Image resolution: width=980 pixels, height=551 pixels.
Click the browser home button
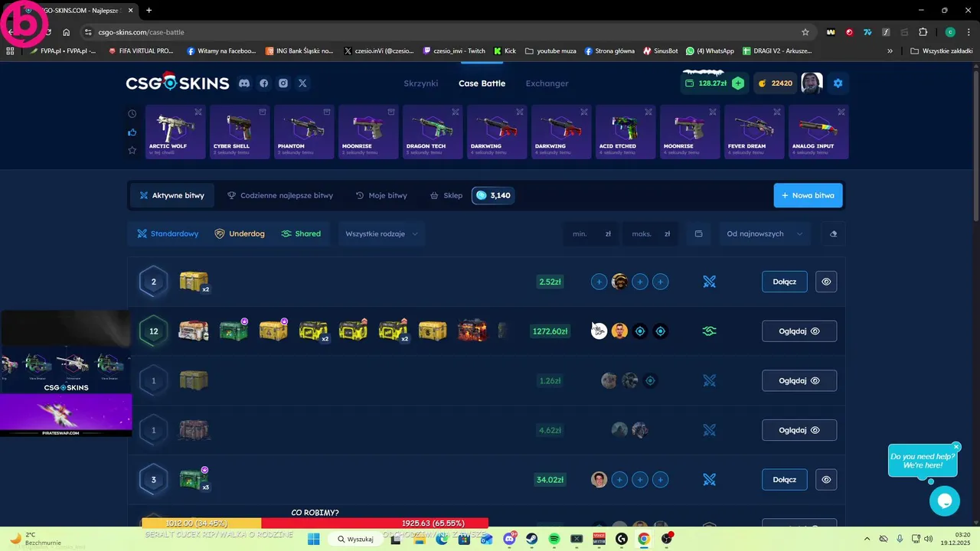67,32
